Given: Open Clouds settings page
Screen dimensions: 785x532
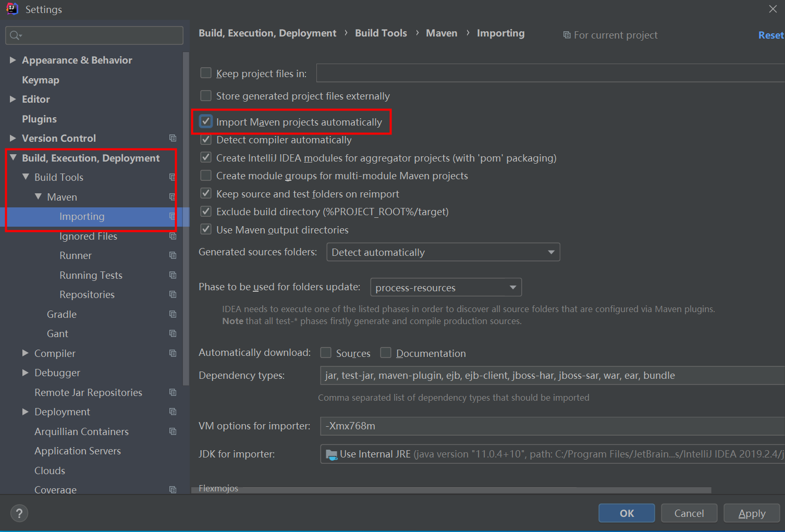Looking at the screenshot, I should 50,471.
